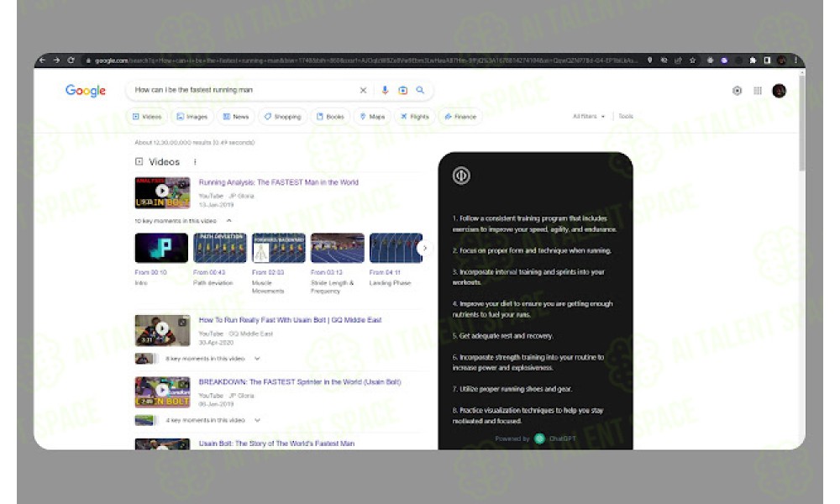
Task: Open Google quick settings gear
Action: click(x=738, y=91)
